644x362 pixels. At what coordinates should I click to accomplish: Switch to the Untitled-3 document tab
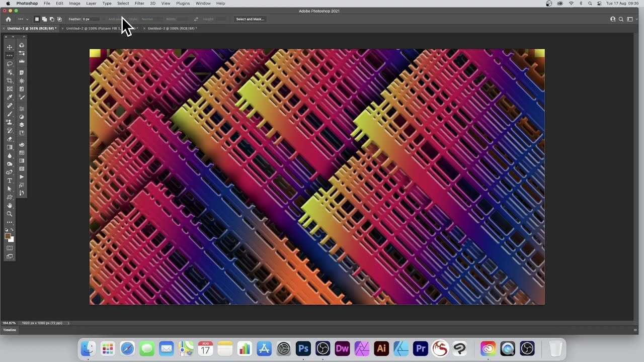[171, 28]
